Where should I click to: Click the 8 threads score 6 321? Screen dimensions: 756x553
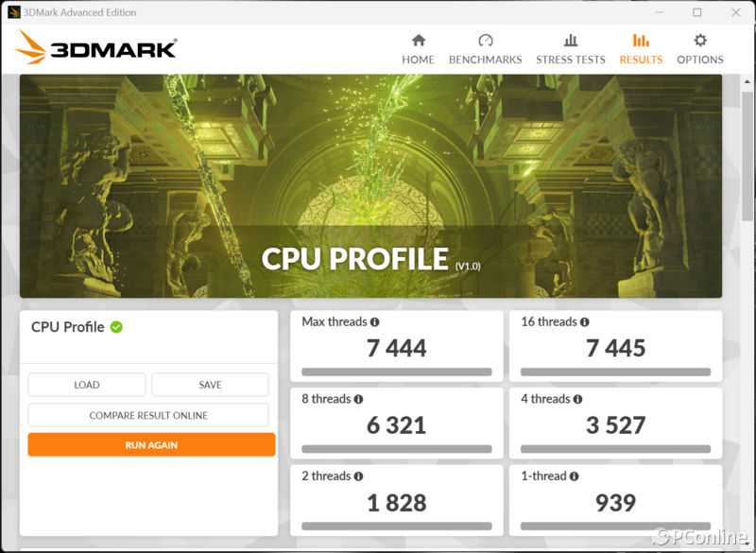tap(396, 425)
